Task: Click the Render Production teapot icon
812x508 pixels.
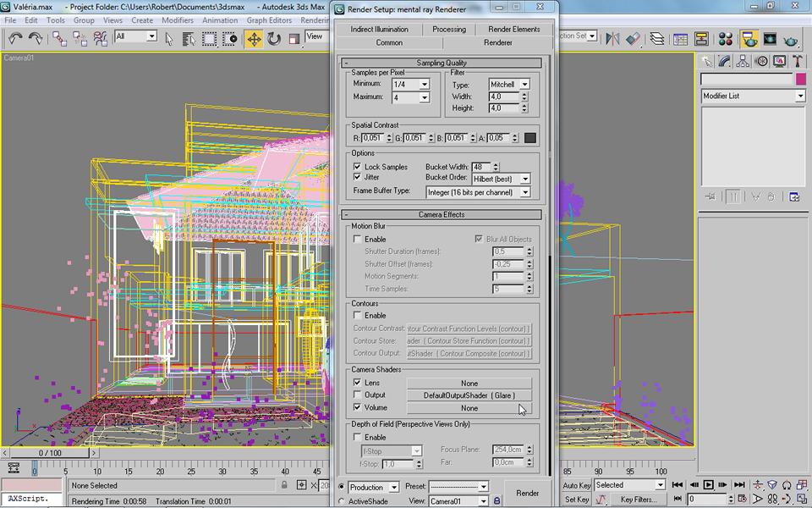Action: [x=790, y=38]
